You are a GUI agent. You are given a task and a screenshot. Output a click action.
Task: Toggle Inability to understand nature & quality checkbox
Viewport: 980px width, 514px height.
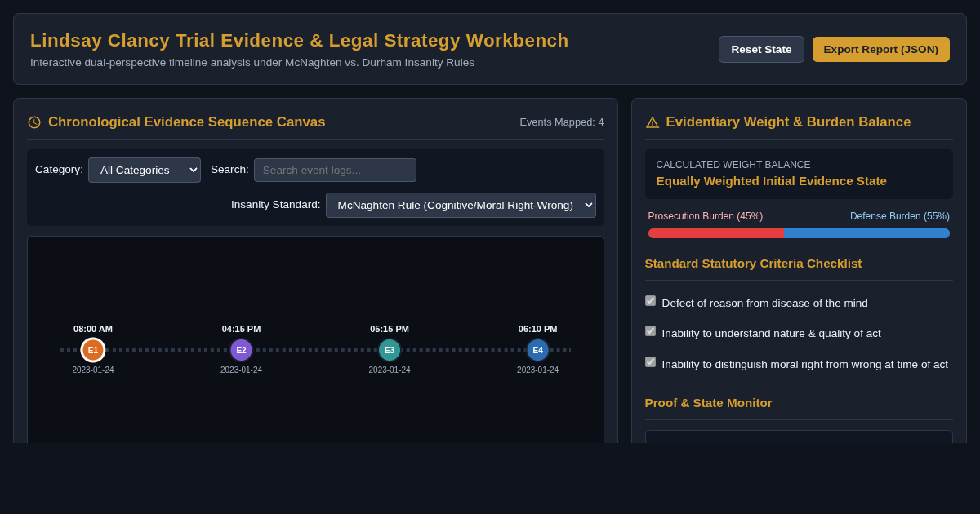coord(650,330)
